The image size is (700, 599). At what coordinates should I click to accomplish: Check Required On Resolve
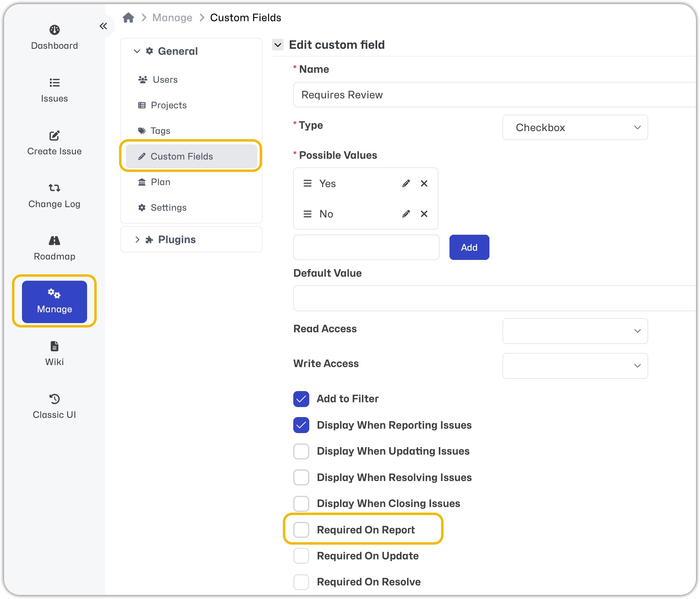(x=301, y=582)
